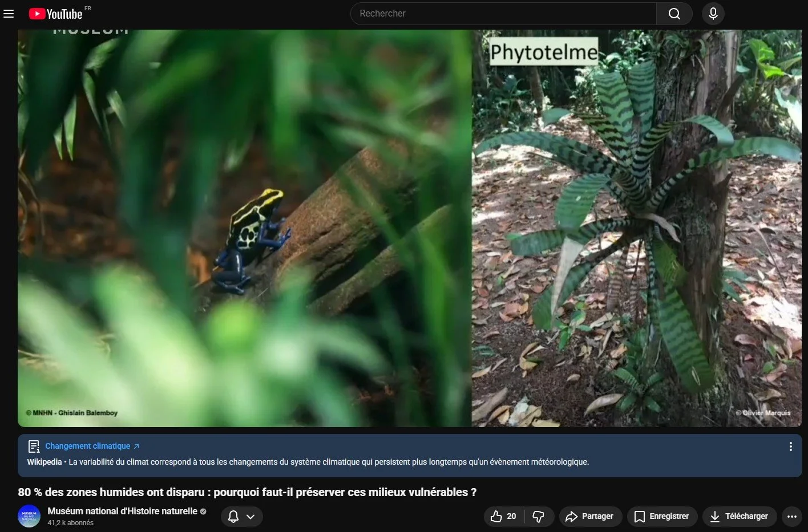
Task: Open info panel three-dot options
Action: (790, 446)
